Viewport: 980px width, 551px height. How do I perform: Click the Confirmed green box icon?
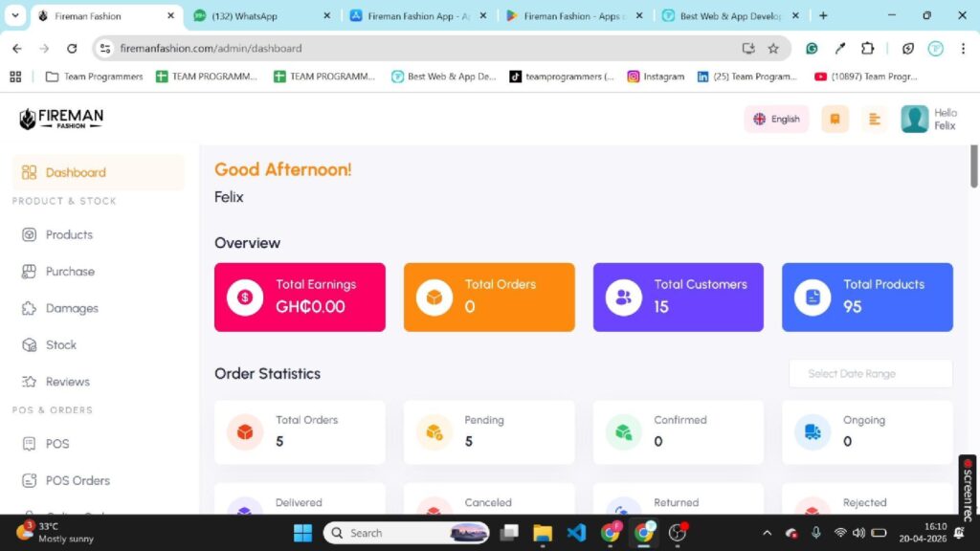pos(623,431)
